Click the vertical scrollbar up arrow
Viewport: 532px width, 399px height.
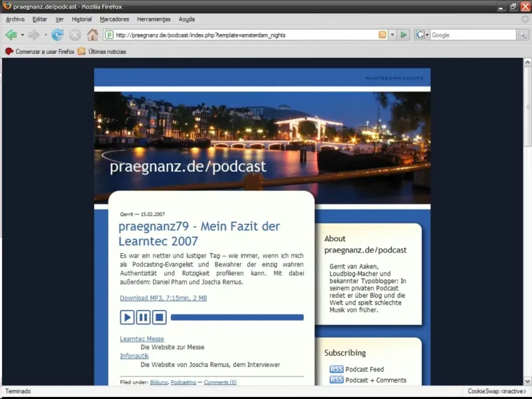tap(527, 62)
